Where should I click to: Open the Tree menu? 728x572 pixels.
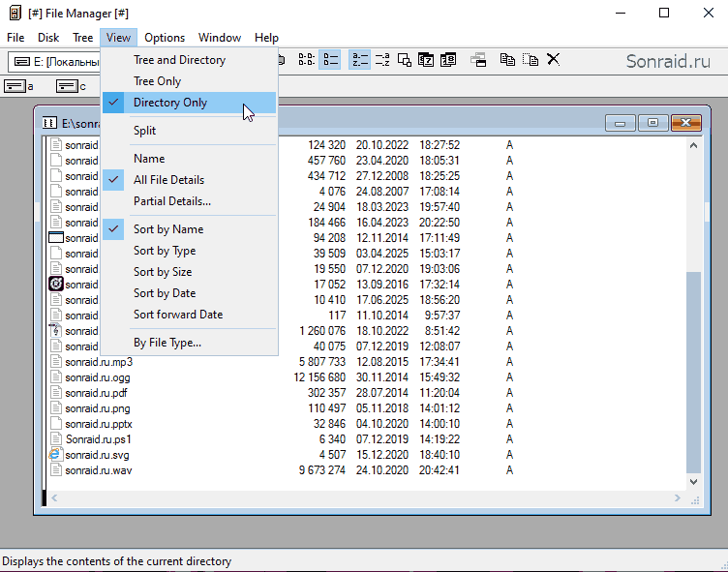point(82,38)
